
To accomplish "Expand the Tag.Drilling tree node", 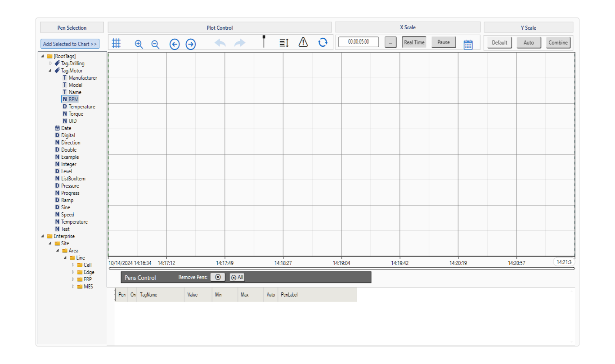I will pos(50,63).
